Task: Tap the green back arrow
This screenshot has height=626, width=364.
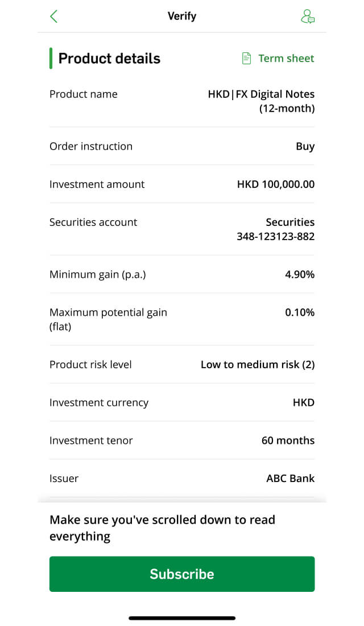Action: pyautogui.click(x=54, y=17)
